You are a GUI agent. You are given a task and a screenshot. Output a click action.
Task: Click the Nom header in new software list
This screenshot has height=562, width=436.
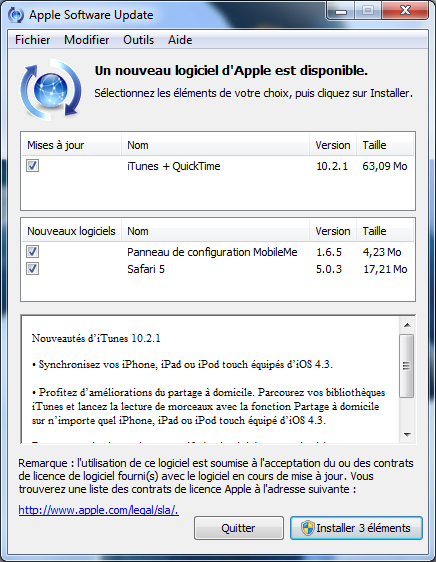(215, 231)
